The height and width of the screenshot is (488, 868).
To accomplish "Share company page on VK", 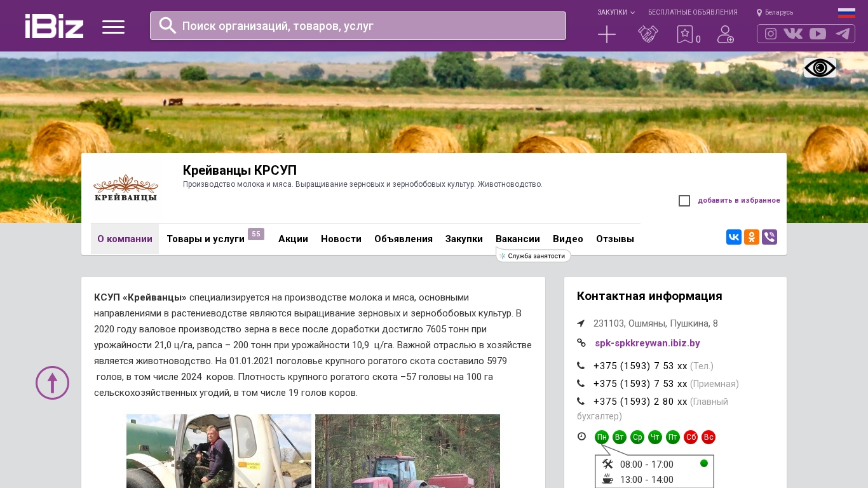I will pos(734,237).
